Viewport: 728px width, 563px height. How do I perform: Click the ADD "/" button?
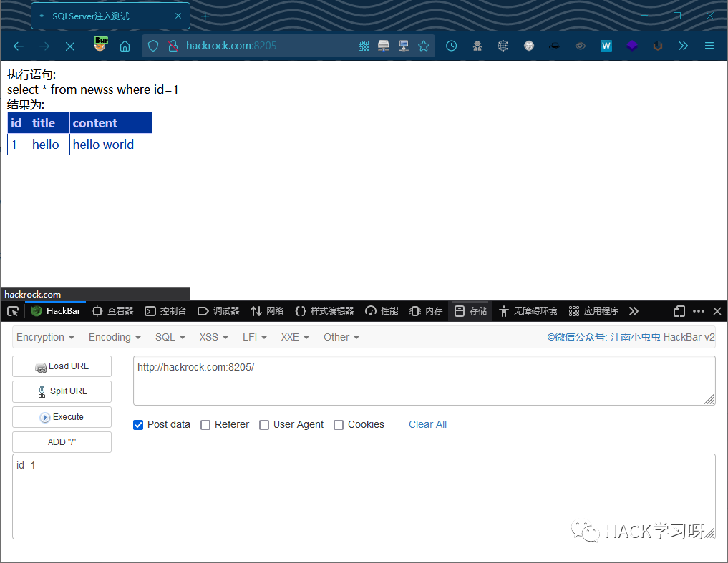pos(62,442)
